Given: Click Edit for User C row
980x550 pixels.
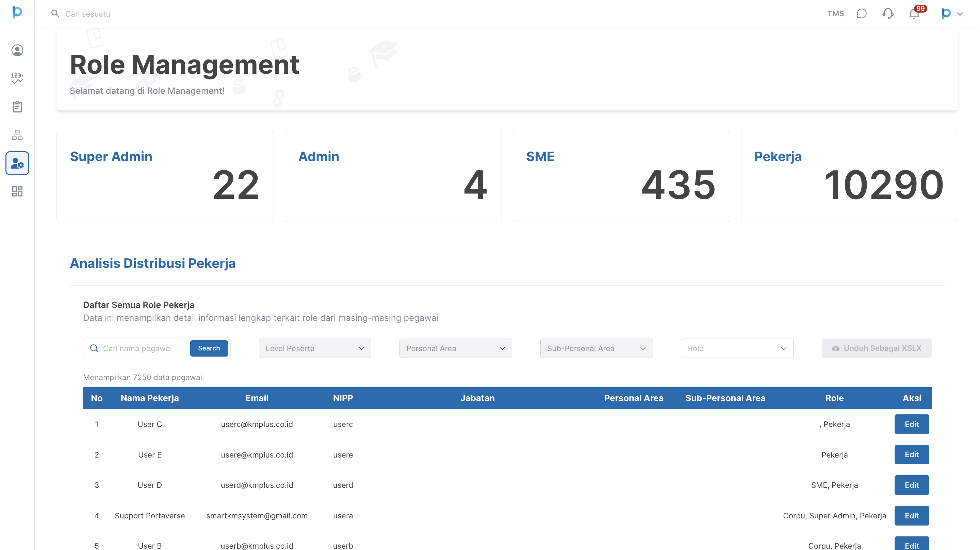Looking at the screenshot, I should [911, 424].
